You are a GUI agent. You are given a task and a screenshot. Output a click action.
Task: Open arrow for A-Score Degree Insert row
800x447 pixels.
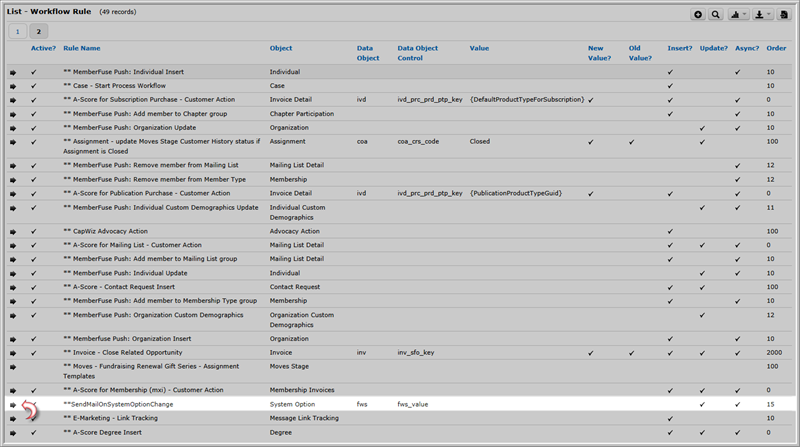point(13,433)
